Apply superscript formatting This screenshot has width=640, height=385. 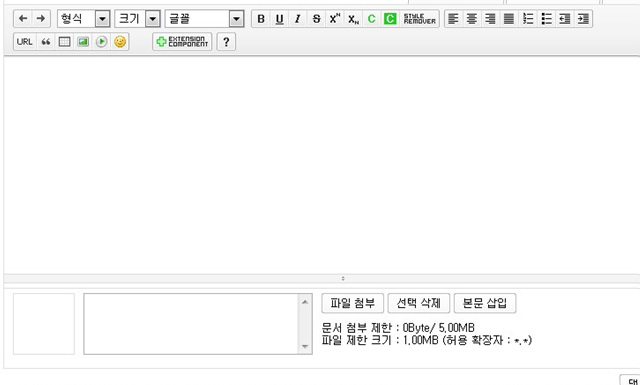pos(335,19)
